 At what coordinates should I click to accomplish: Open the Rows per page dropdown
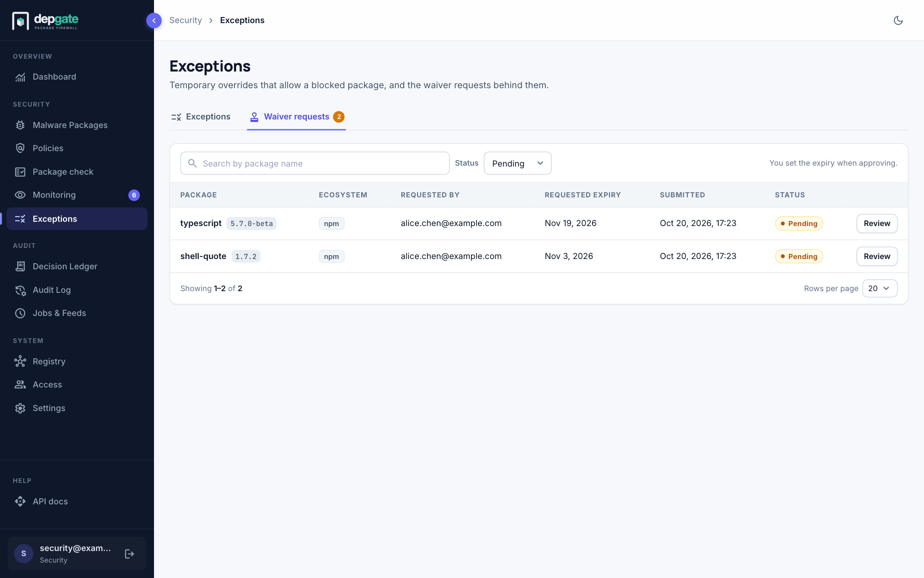880,288
